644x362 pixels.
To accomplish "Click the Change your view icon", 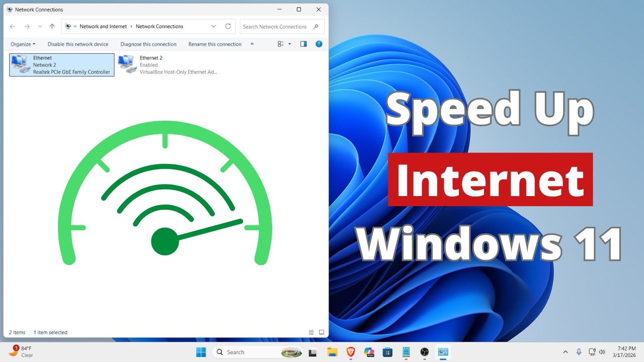I will [281, 44].
